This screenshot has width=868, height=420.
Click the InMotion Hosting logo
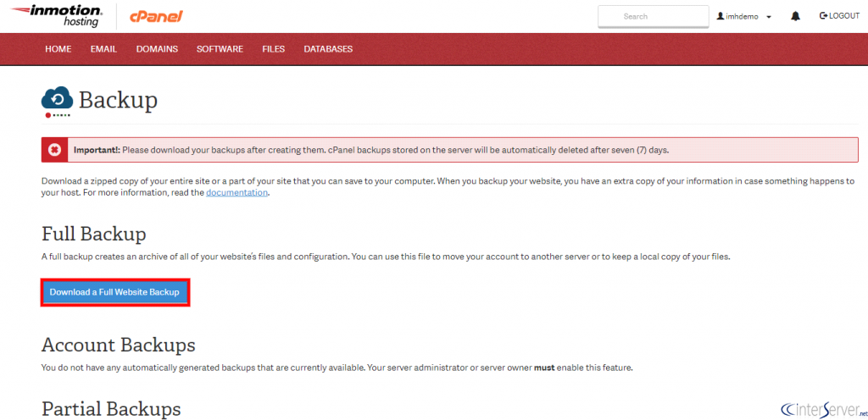point(55,15)
